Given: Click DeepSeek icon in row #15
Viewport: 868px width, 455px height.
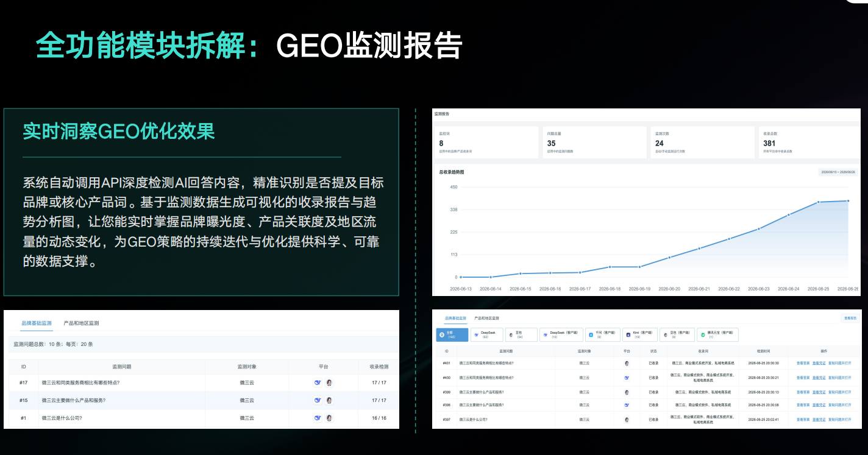Looking at the screenshot, I should (317, 400).
